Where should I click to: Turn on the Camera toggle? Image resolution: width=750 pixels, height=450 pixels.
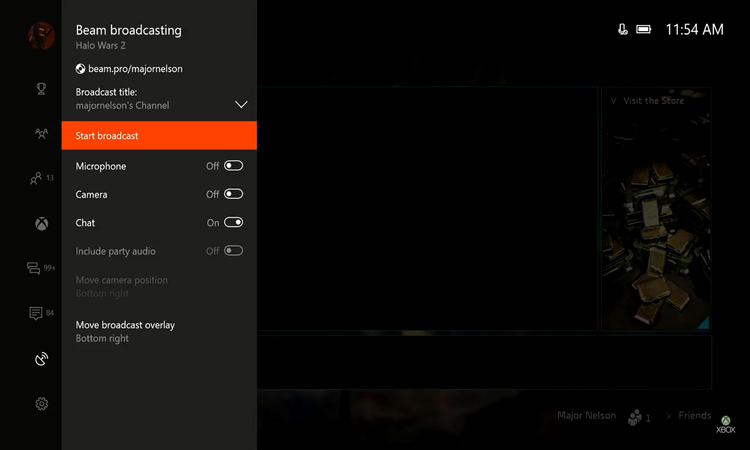233,194
